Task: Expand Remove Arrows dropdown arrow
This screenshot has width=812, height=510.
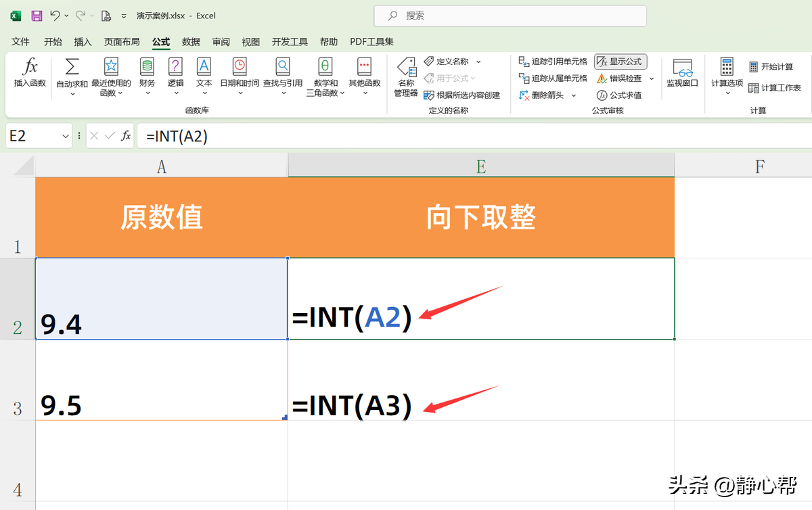Action: coord(574,95)
